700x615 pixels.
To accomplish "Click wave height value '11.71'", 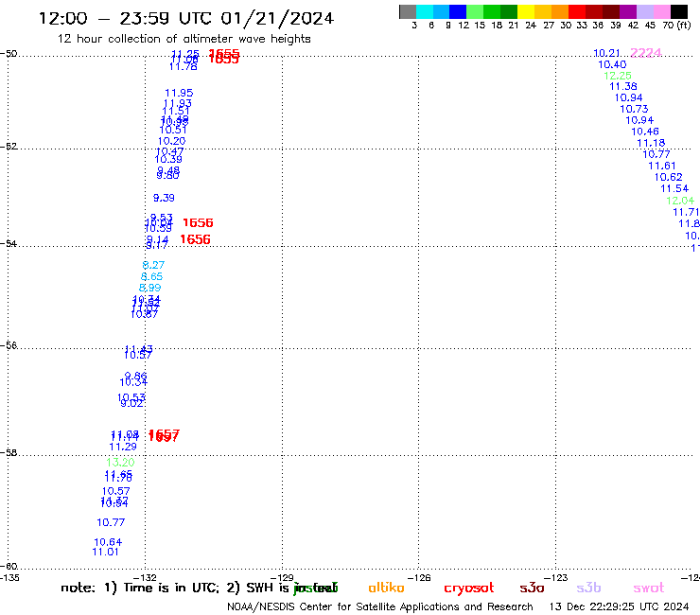I will 686,212.
